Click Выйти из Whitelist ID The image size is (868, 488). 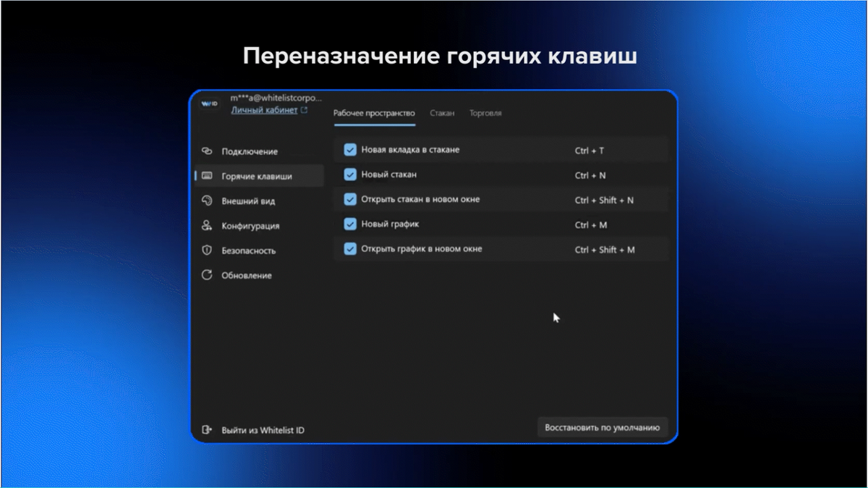(263, 430)
